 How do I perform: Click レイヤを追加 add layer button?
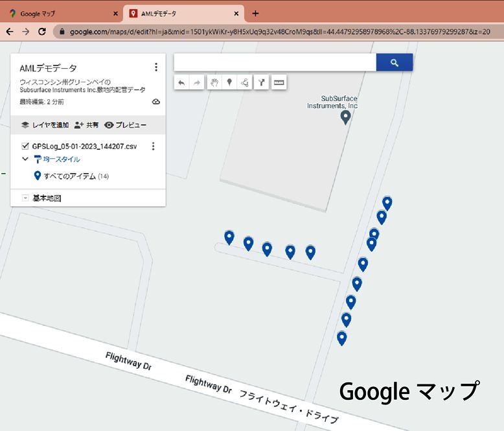point(45,125)
